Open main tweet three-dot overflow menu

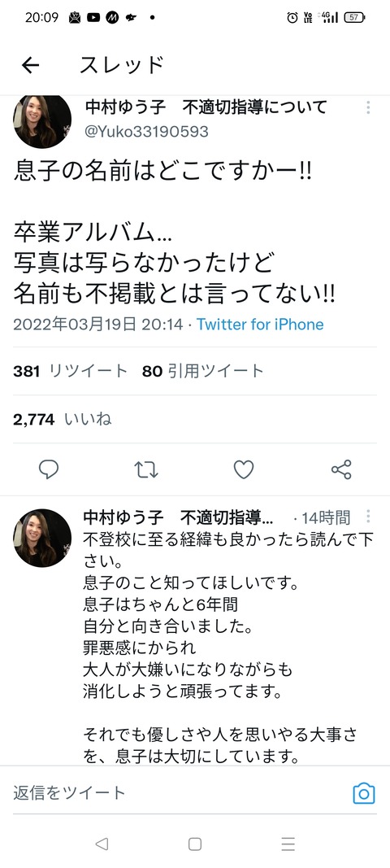368,107
